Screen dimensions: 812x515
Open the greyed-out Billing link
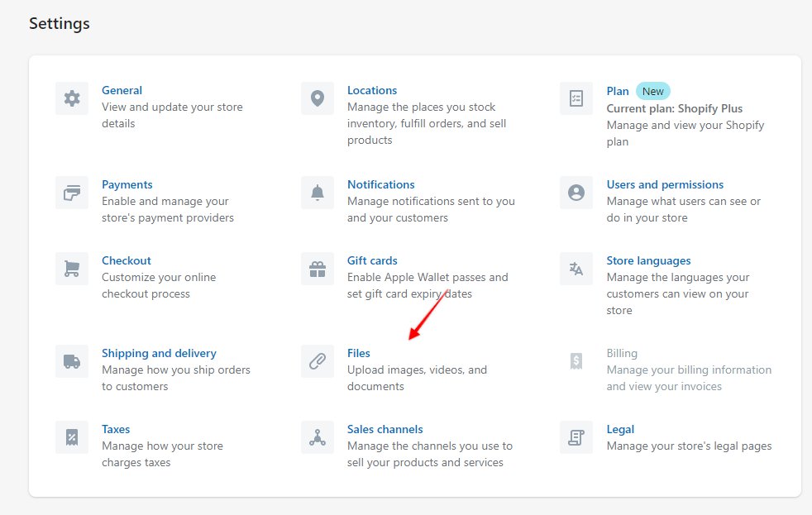(x=622, y=353)
